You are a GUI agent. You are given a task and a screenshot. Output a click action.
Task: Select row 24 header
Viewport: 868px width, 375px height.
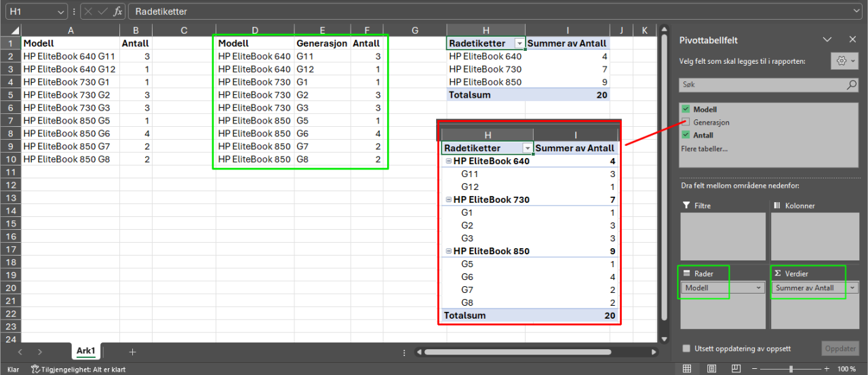[11, 338]
